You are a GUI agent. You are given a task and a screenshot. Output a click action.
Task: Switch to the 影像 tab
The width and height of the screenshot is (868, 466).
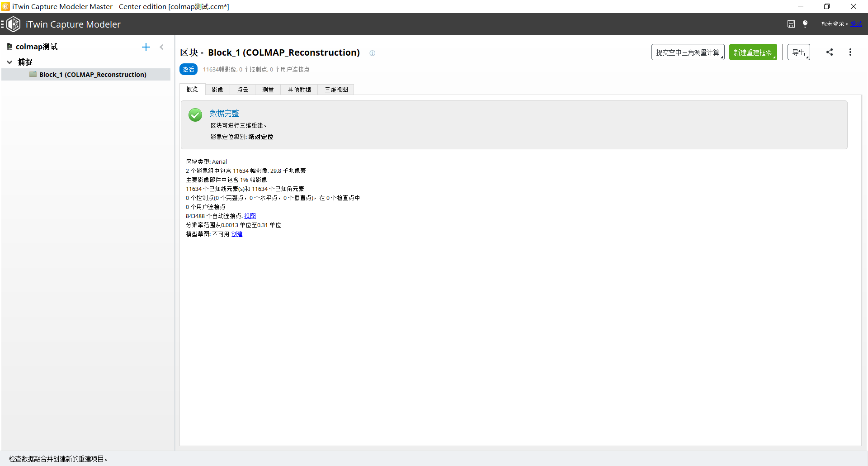217,90
